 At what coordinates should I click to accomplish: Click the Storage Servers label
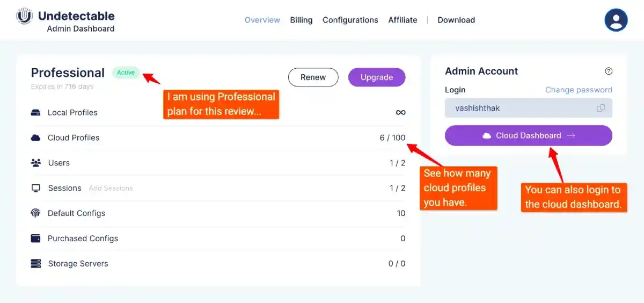pyautogui.click(x=78, y=264)
